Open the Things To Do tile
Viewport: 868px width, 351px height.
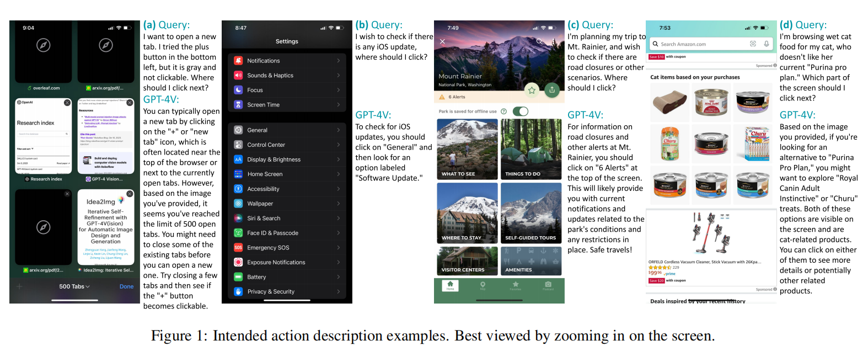pyautogui.click(x=531, y=149)
